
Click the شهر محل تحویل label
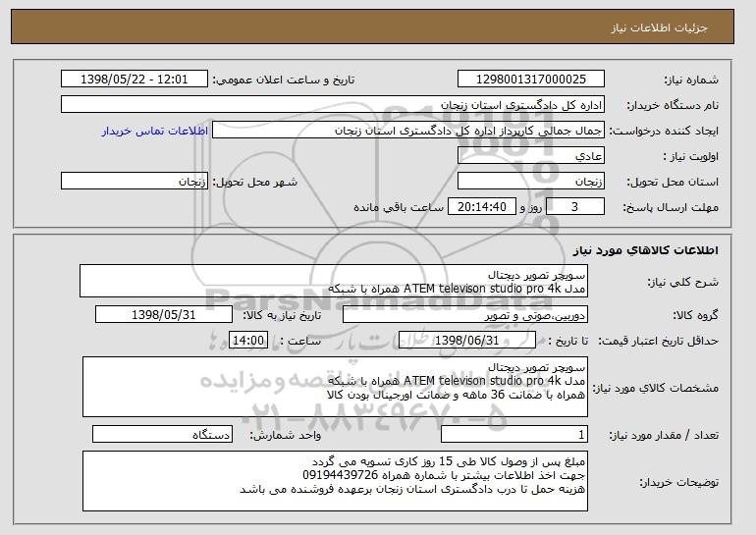pyautogui.click(x=255, y=182)
